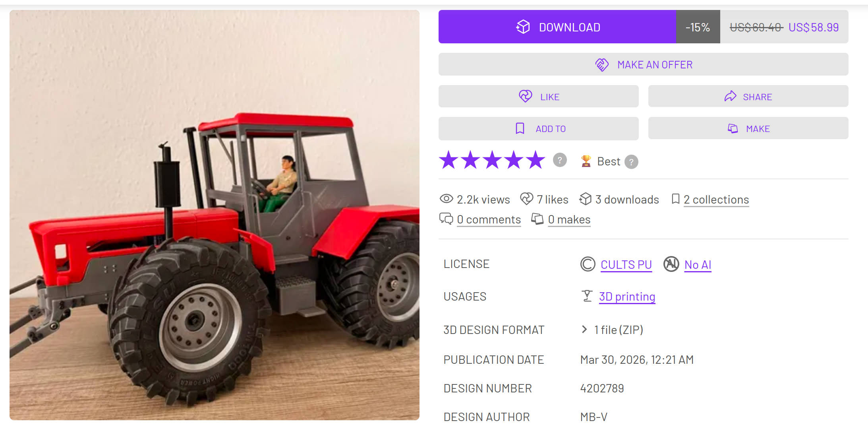Open the Best badge help icon
The height and width of the screenshot is (425, 868).
631,162
